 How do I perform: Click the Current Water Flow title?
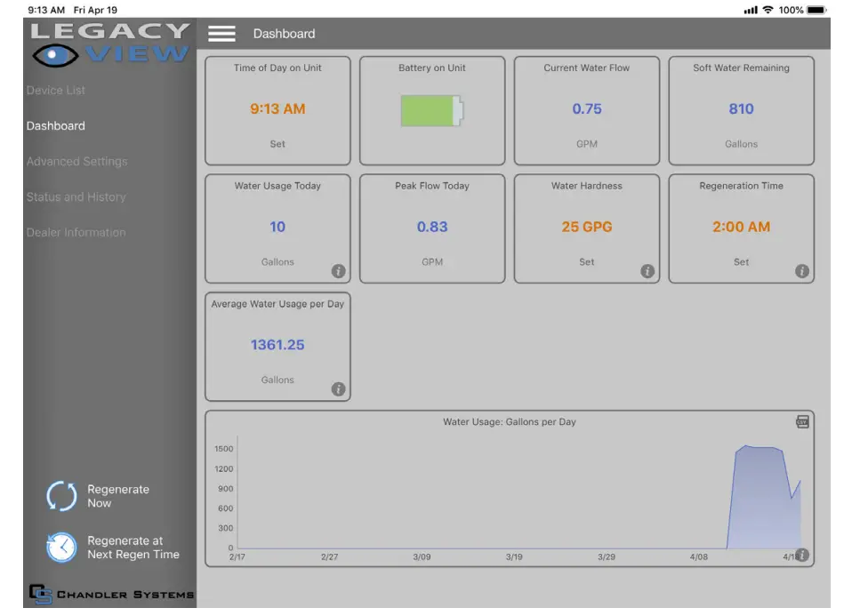(x=586, y=68)
